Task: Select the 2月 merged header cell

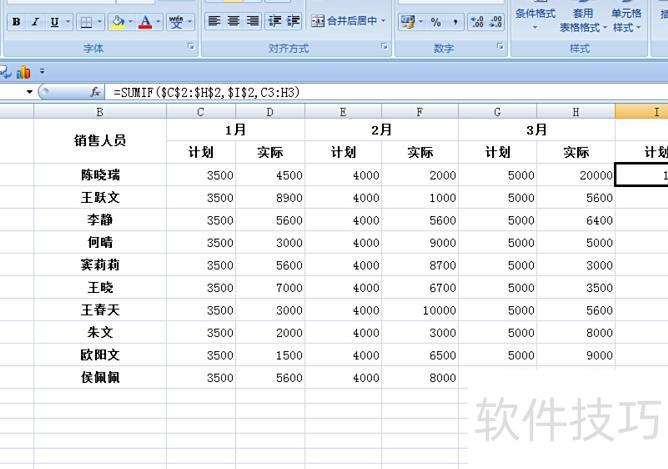Action: point(381,130)
